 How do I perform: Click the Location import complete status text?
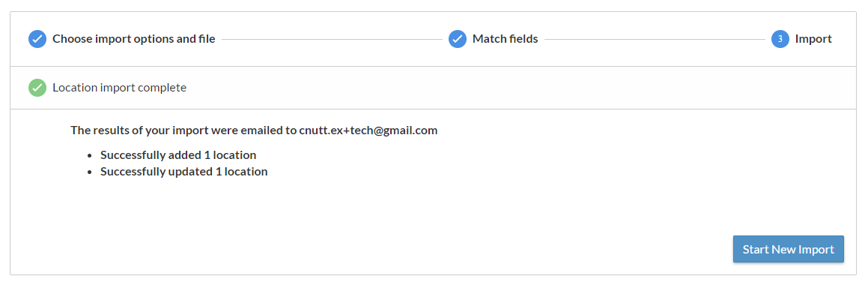click(x=120, y=88)
